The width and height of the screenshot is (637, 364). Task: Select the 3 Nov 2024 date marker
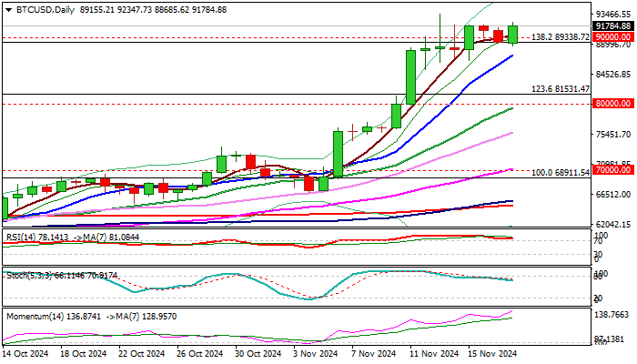316,354
